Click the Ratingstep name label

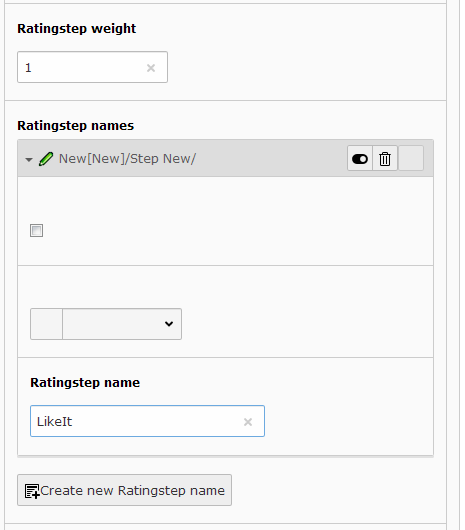pyautogui.click(x=85, y=383)
